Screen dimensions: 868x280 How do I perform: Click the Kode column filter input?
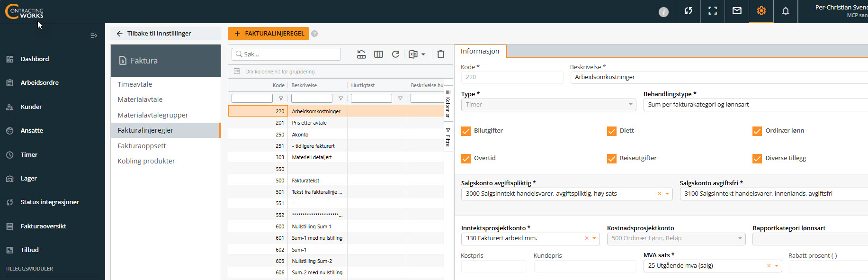click(x=252, y=99)
